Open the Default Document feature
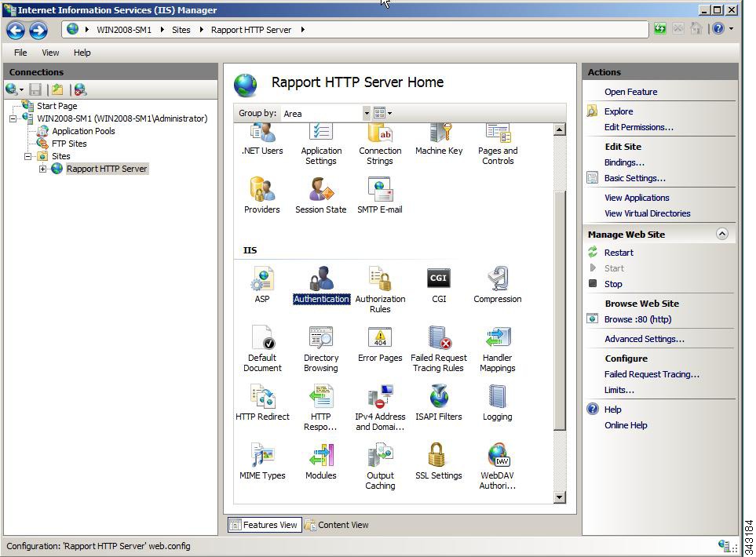Image resolution: width=756 pixels, height=557 pixels. click(x=262, y=348)
